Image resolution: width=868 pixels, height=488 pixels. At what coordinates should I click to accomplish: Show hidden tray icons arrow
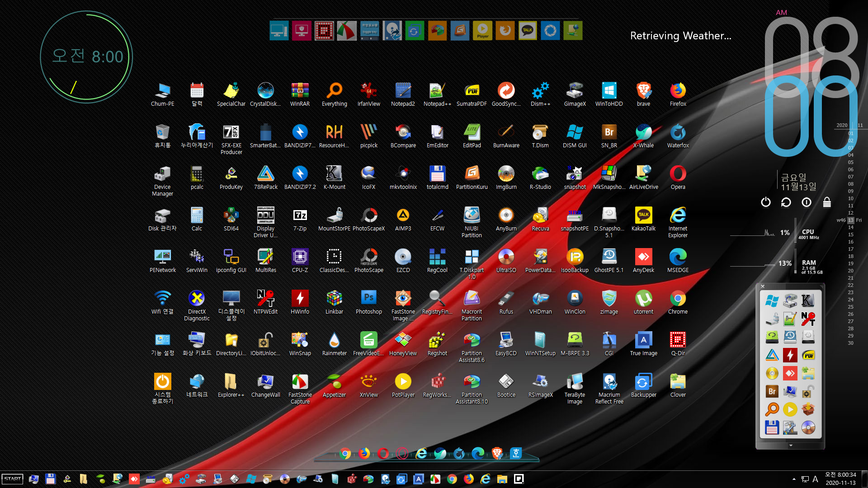click(x=794, y=479)
